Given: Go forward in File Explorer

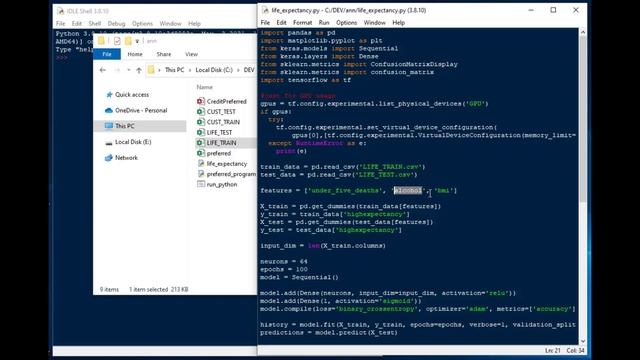Looking at the screenshot, I should (117, 70).
